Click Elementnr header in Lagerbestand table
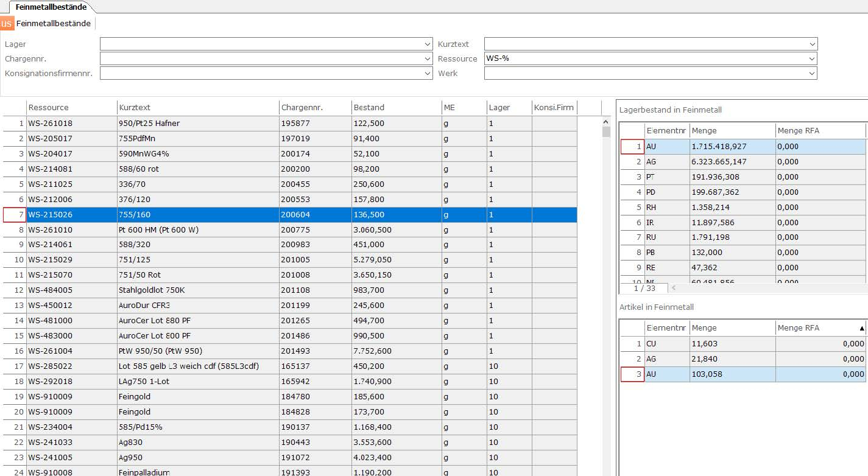This screenshot has width=868, height=476. pos(666,131)
